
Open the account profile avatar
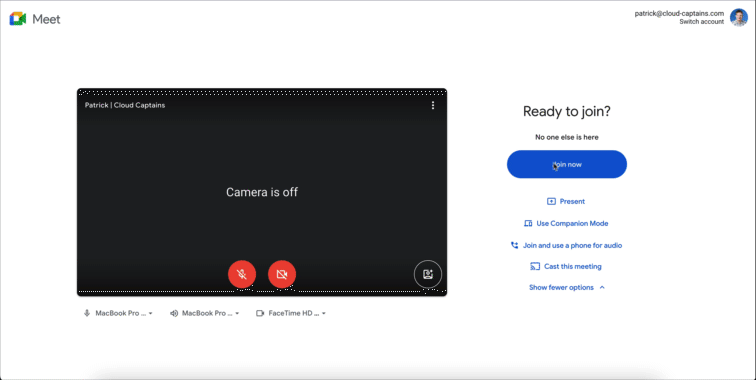tap(739, 17)
